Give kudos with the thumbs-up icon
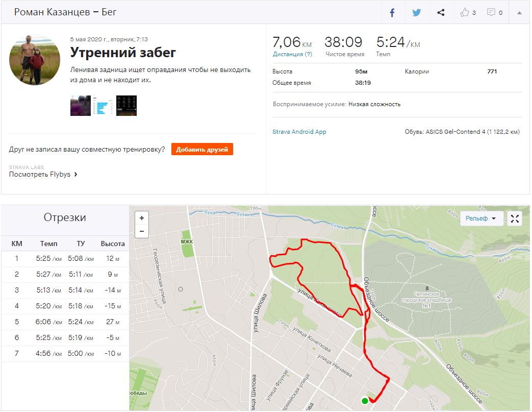This screenshot has width=532, height=412. 465,13
